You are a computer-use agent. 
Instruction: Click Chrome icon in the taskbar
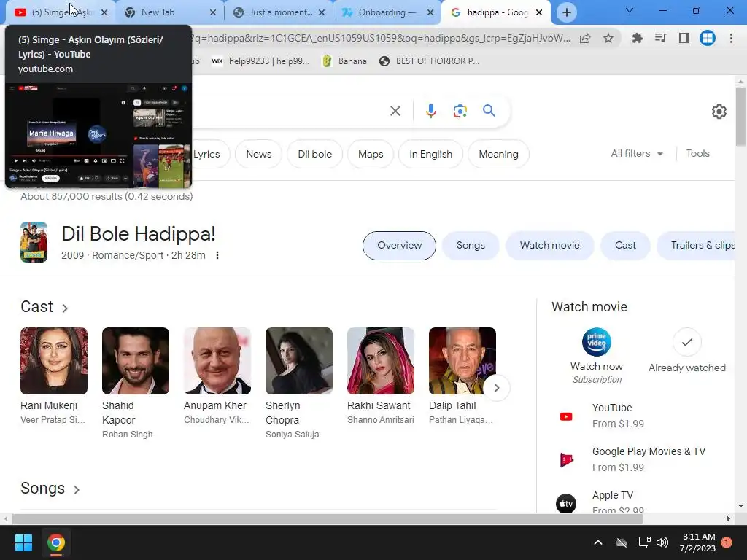(x=55, y=542)
